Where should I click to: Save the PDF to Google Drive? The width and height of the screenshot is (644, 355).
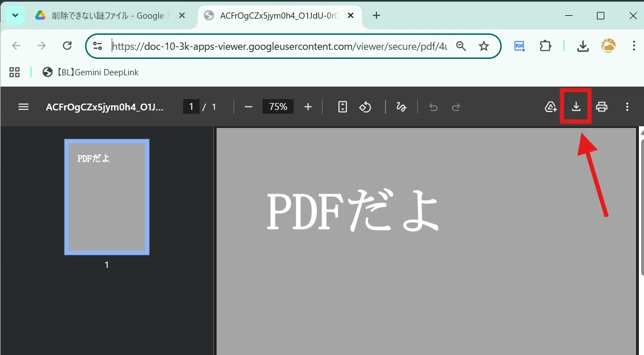(x=550, y=106)
